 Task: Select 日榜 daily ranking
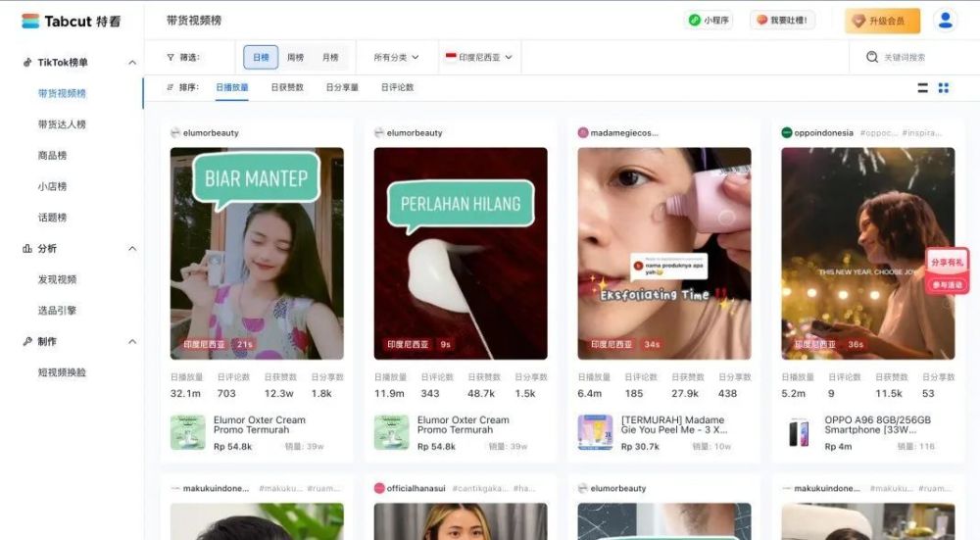tap(261, 57)
